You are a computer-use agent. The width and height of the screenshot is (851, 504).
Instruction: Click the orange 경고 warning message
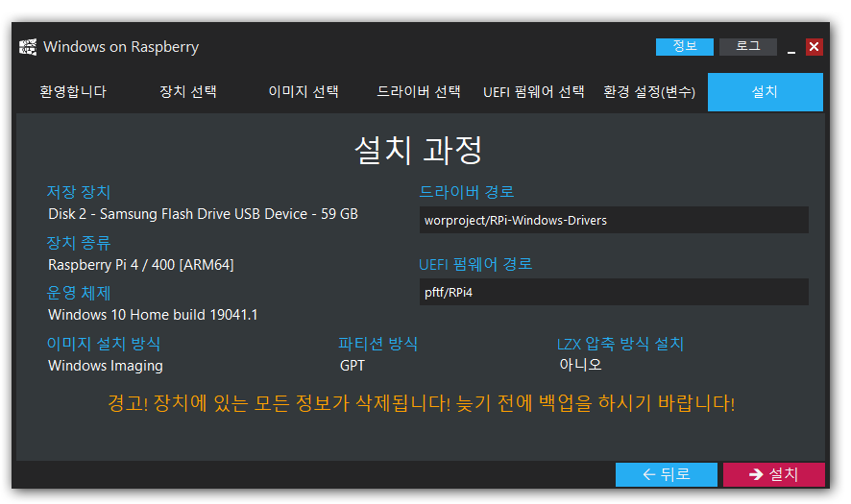tap(421, 403)
